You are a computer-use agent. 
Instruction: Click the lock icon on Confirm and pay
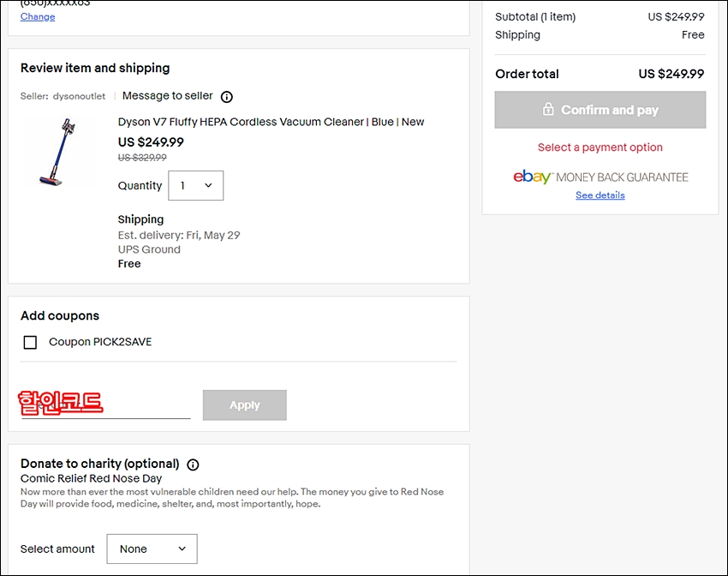tap(548, 109)
